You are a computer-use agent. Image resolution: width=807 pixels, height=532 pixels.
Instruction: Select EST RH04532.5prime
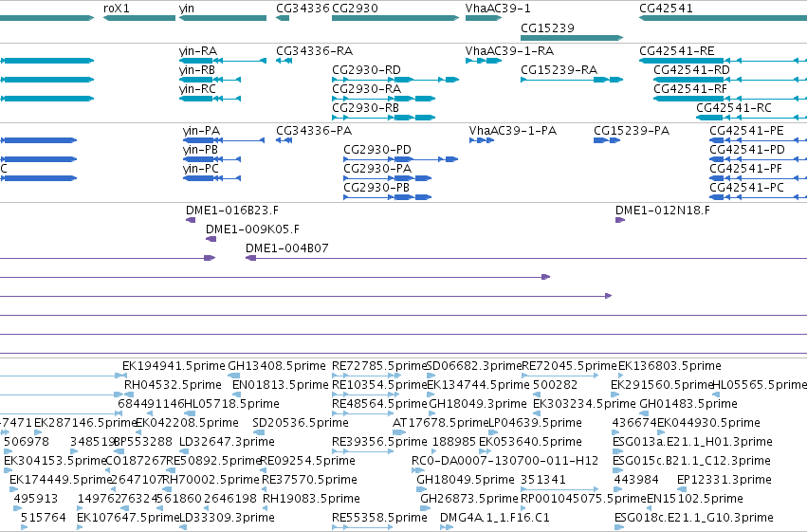(x=173, y=385)
